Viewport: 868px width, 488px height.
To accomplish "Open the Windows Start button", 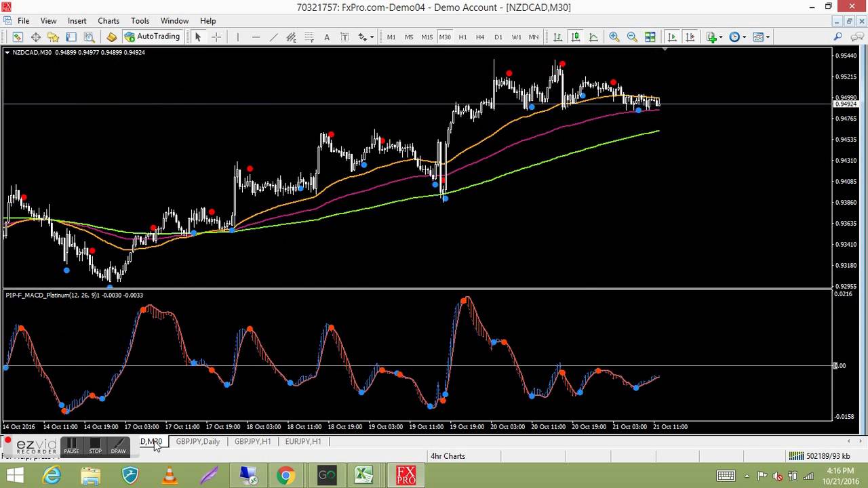I will coord(15,476).
